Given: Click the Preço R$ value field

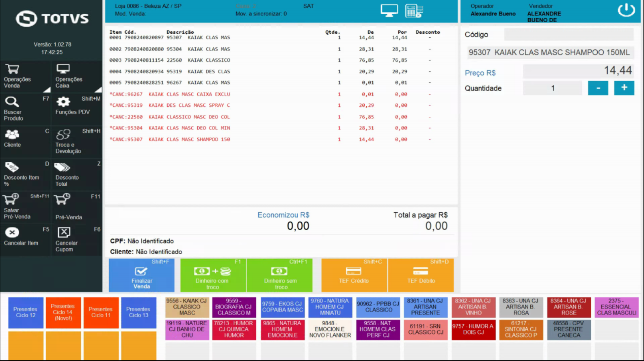Looking at the screenshot, I should (x=578, y=71).
